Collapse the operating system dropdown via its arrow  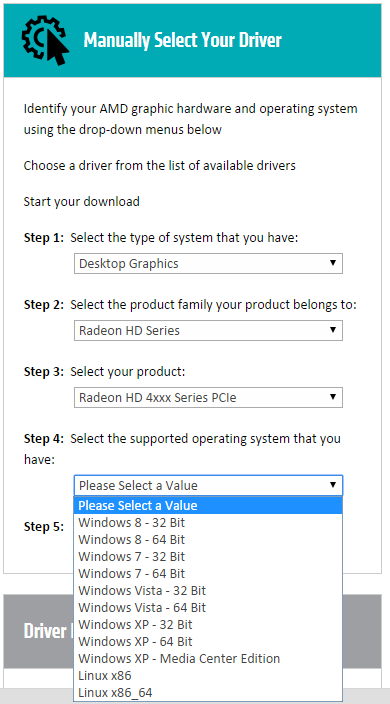click(333, 485)
